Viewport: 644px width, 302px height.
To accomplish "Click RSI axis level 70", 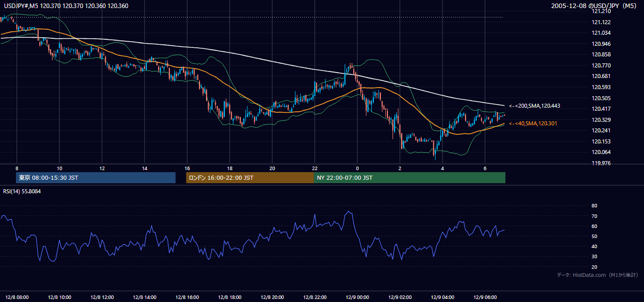I will (x=594, y=216).
